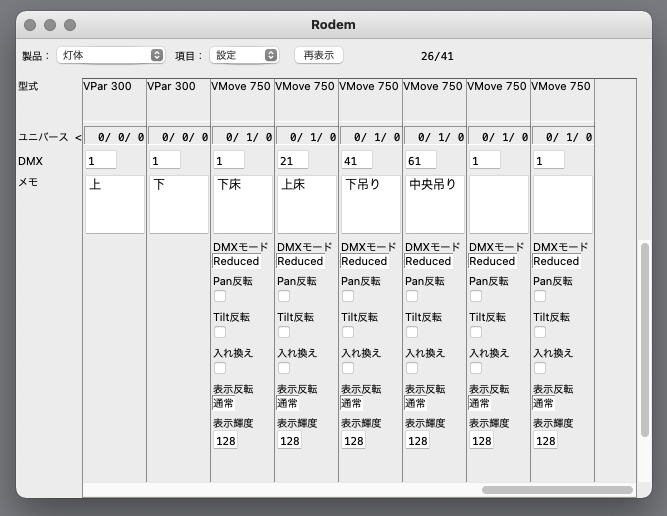Image resolution: width=667 pixels, height=516 pixels.
Task: Focus the memo box containing 中央吊り
Action: click(435, 205)
